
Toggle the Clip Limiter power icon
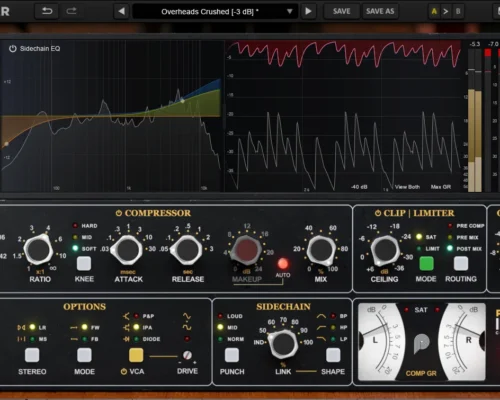coord(378,213)
